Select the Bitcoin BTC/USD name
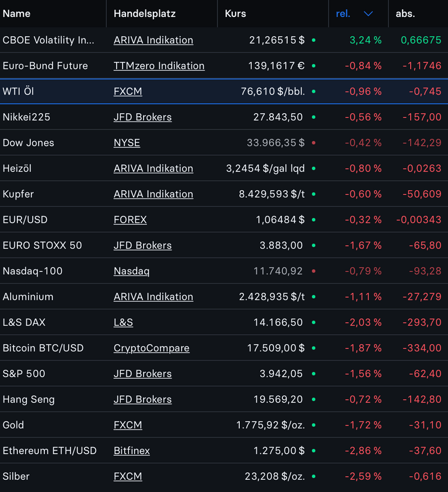 point(43,348)
